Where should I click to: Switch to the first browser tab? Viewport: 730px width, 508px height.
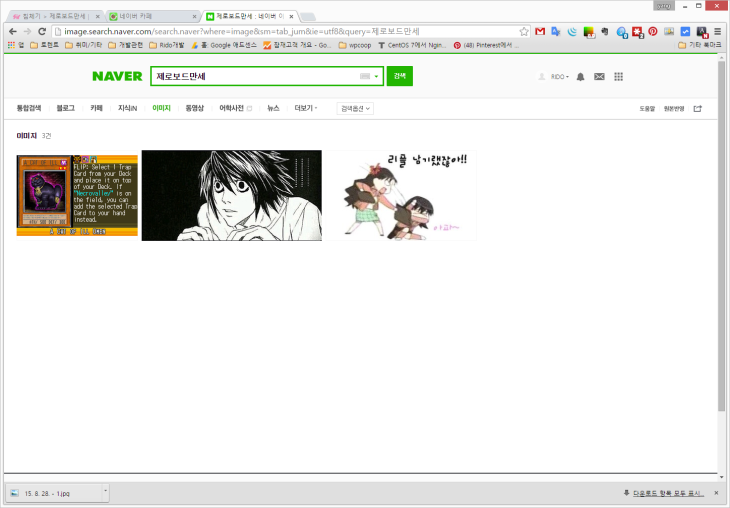click(x=54, y=16)
